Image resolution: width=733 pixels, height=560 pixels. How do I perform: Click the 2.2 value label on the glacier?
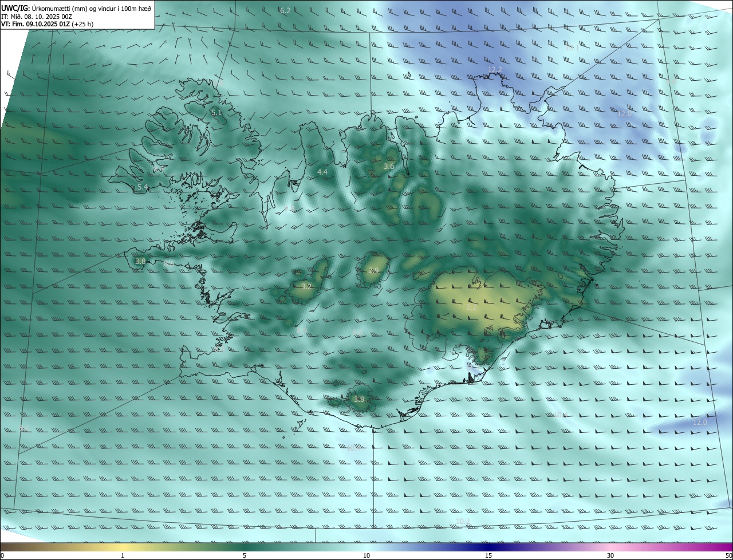471,307
